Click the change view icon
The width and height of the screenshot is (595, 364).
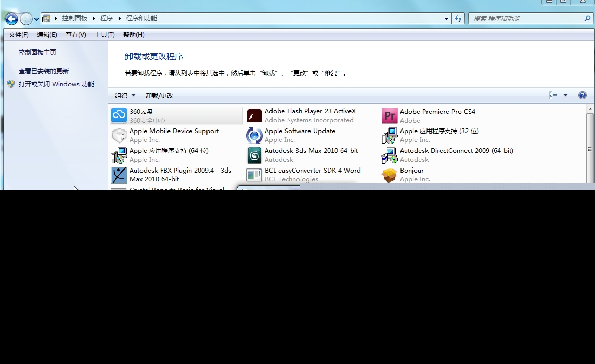pos(553,95)
